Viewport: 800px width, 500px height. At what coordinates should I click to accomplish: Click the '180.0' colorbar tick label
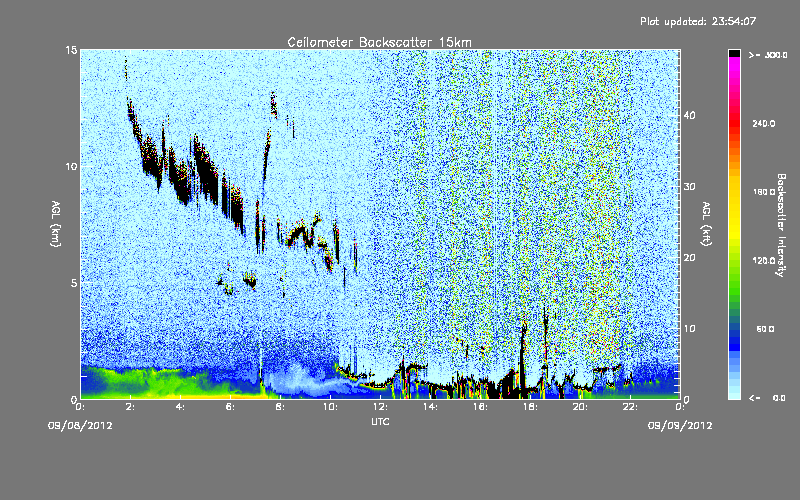coord(764,192)
